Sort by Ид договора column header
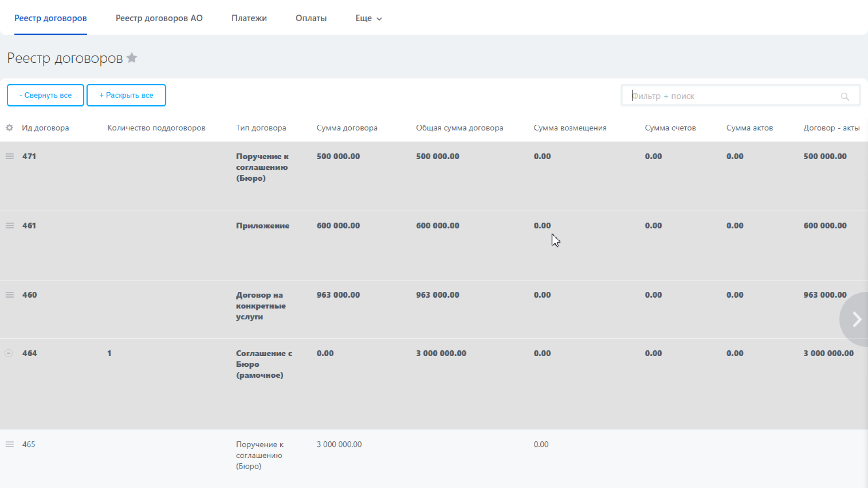868x488 pixels. click(x=45, y=128)
